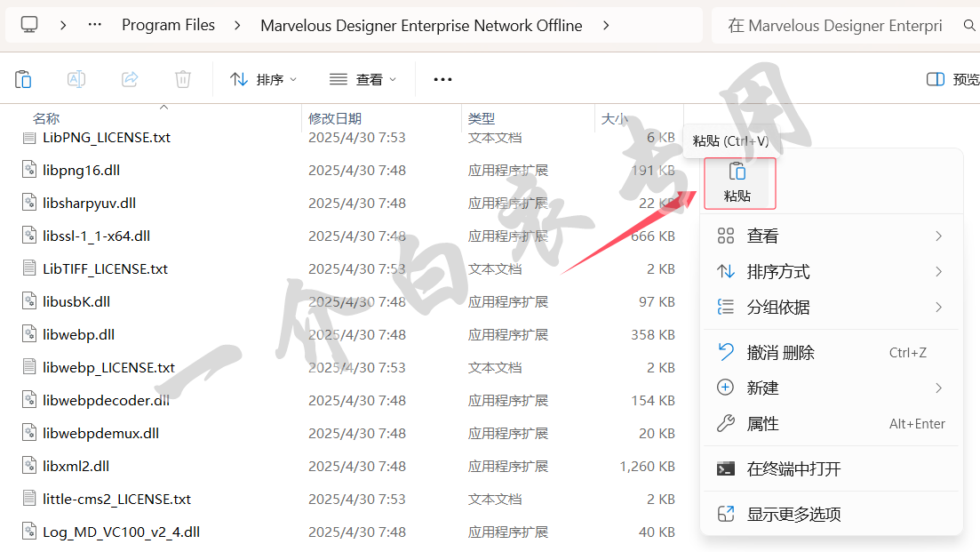Click the 1,260 KB size cell

[647, 467]
